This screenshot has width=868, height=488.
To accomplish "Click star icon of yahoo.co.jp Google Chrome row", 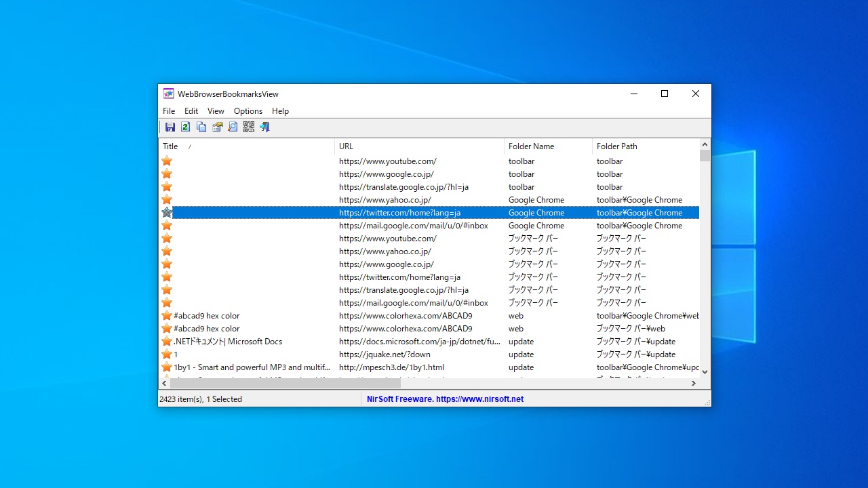I will (167, 200).
